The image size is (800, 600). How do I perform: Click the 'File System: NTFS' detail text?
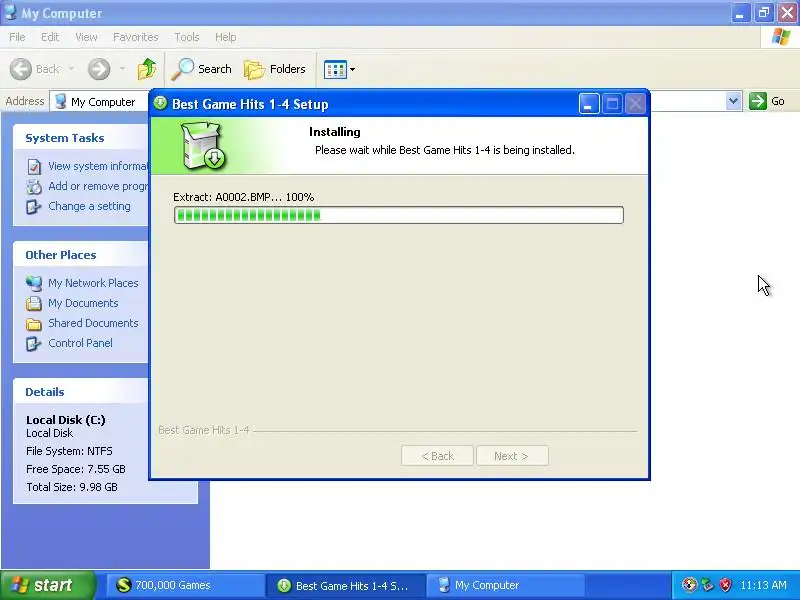[x=69, y=451]
